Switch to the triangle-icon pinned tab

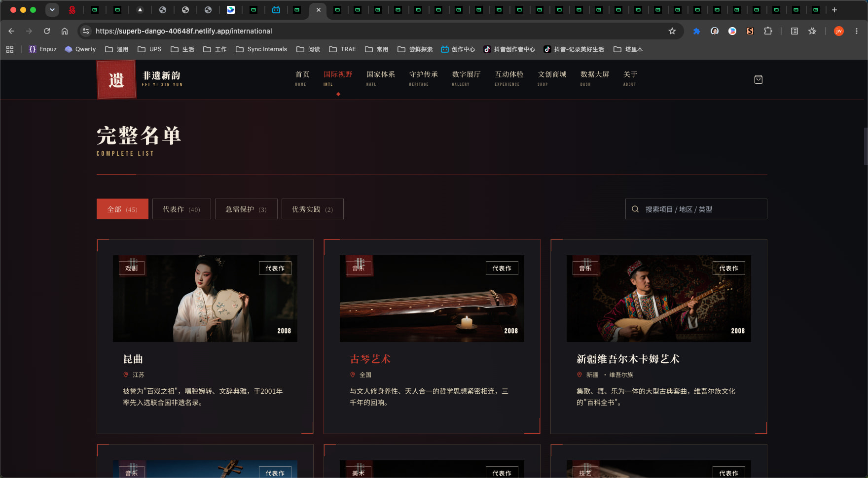pos(140,10)
